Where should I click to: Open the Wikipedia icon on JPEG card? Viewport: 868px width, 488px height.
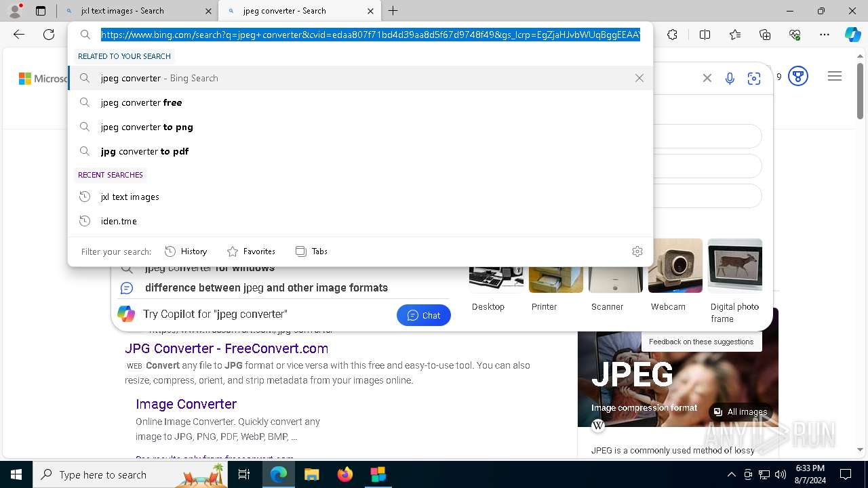(598, 426)
